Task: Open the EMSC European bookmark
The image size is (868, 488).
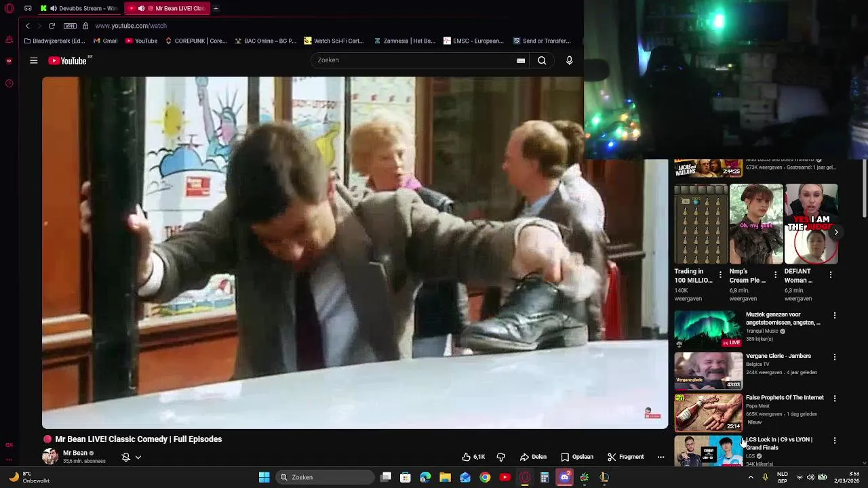Action: click(473, 41)
